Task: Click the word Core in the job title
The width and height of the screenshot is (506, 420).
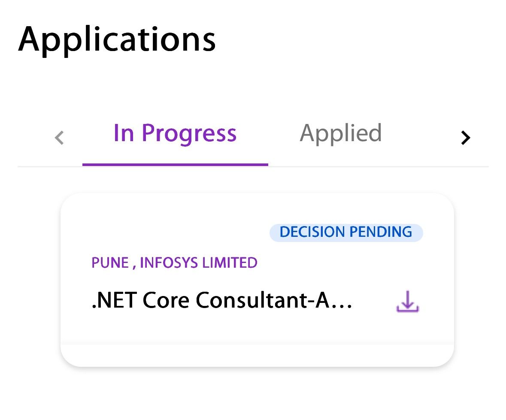Action: [166, 300]
